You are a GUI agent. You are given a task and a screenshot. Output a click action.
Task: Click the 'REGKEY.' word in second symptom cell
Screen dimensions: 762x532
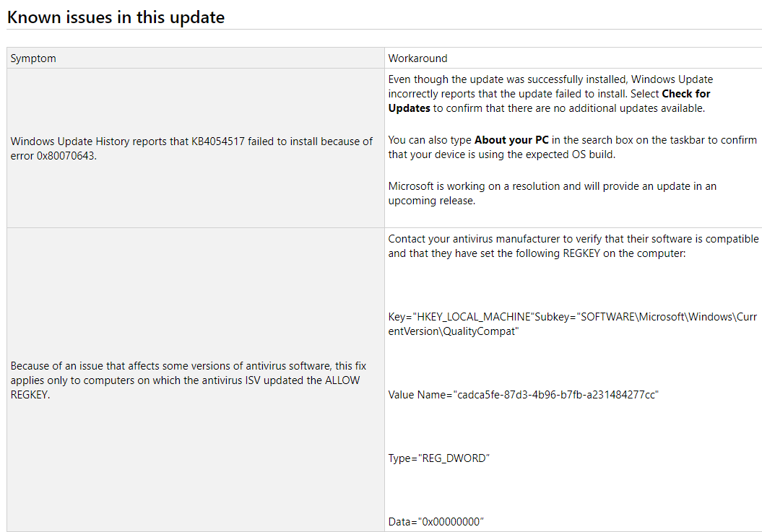[30, 395]
